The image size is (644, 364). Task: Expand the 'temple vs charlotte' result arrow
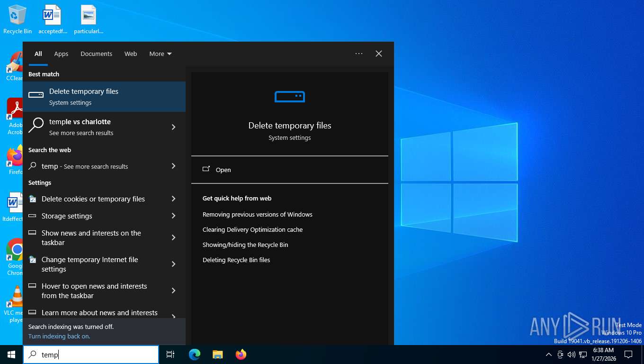[173, 127]
